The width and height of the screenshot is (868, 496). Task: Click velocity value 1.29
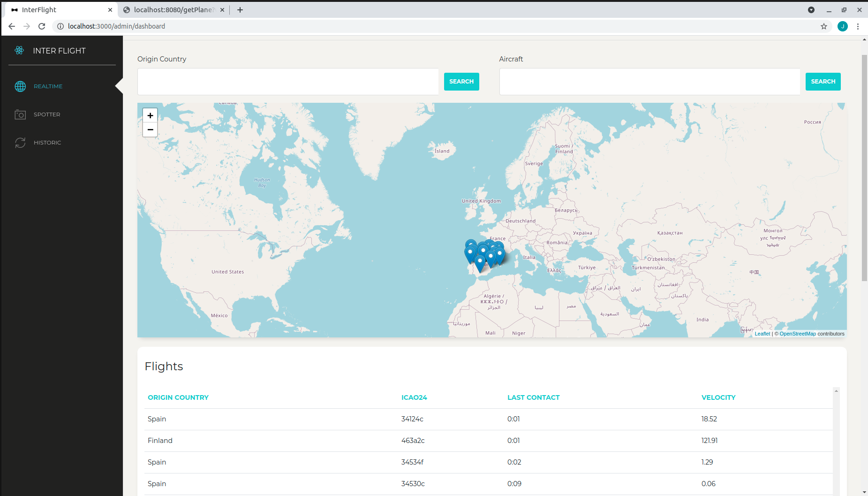[x=707, y=462]
